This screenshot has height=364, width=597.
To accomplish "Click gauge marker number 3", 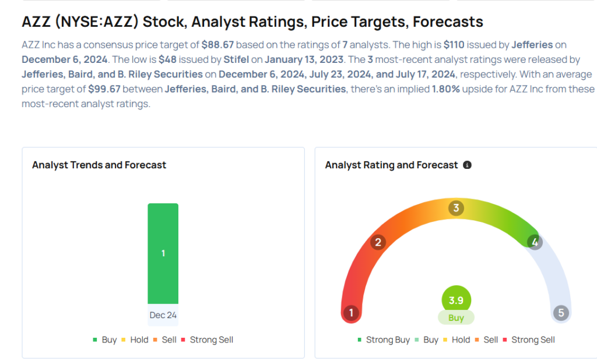I will coord(456,208).
